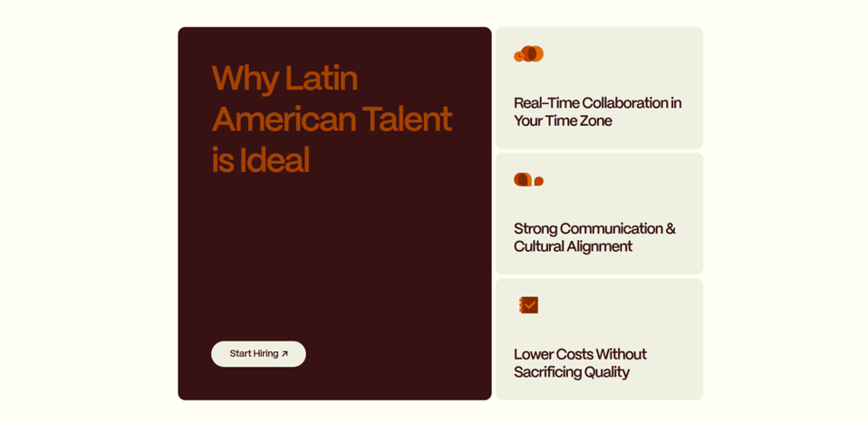Open the Strong Communication & Cultural Alignment card
868x422 pixels.
click(599, 214)
